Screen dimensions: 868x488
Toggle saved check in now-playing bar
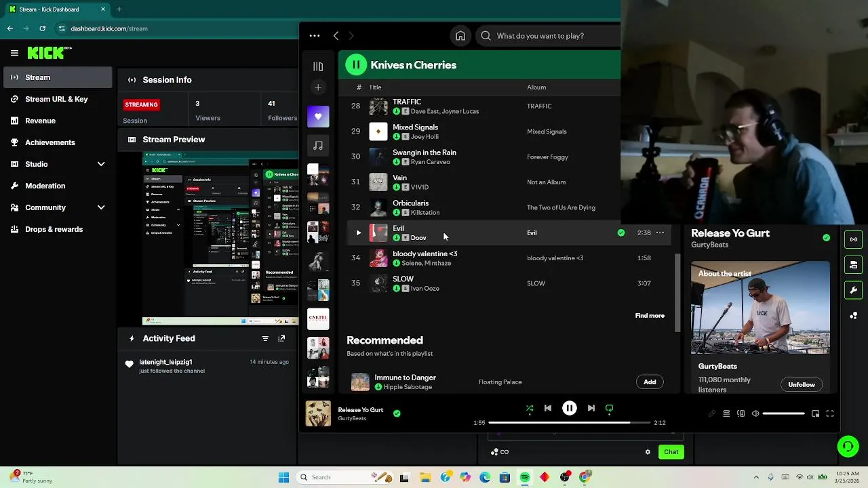(397, 413)
